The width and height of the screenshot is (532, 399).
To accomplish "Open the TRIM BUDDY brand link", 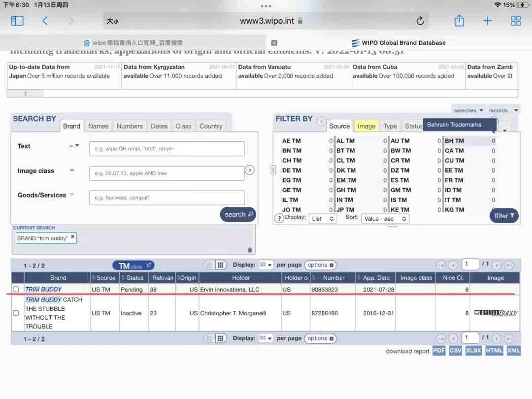I will click(x=43, y=290).
